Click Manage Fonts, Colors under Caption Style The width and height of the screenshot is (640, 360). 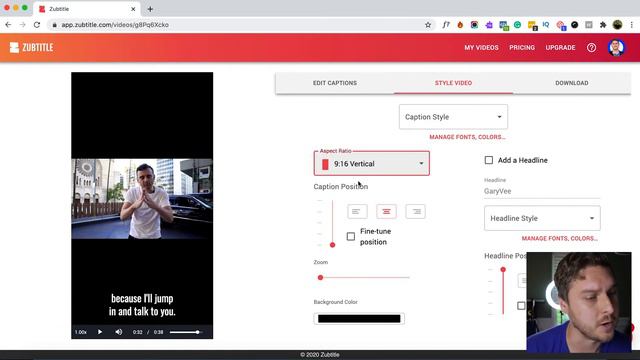pyautogui.click(x=467, y=137)
